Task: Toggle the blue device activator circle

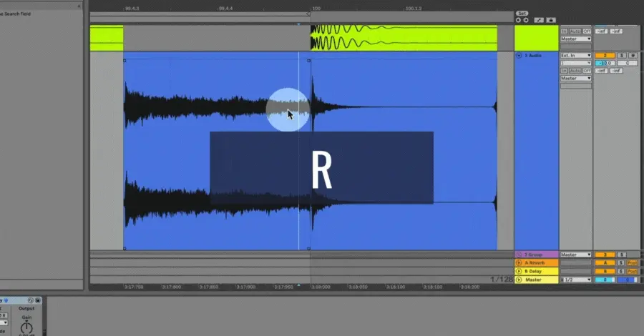Action: [x=6, y=300]
